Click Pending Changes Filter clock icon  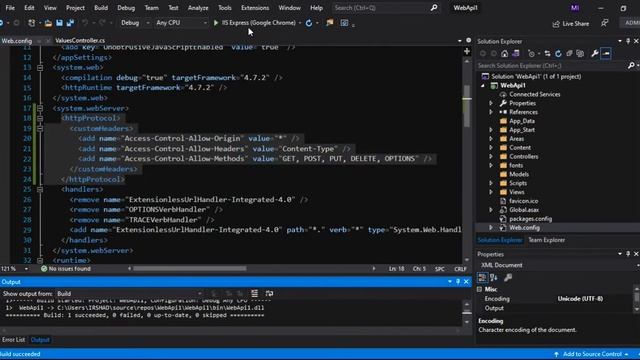click(x=531, y=53)
